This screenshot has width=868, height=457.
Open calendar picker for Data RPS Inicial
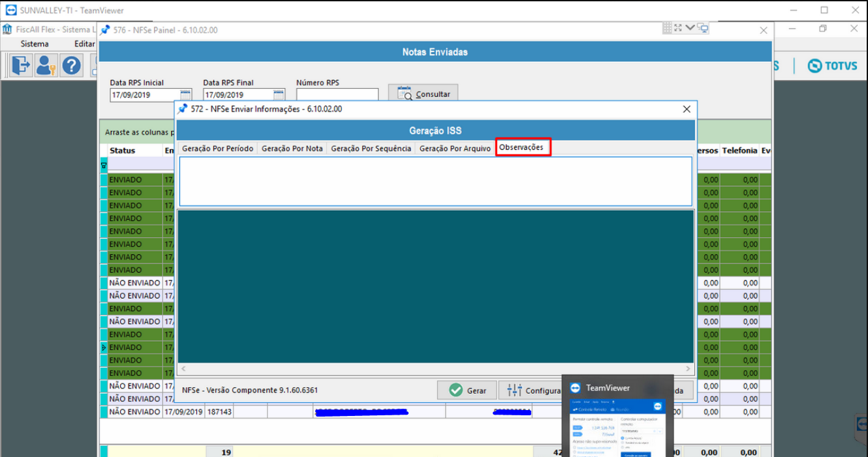coord(185,95)
